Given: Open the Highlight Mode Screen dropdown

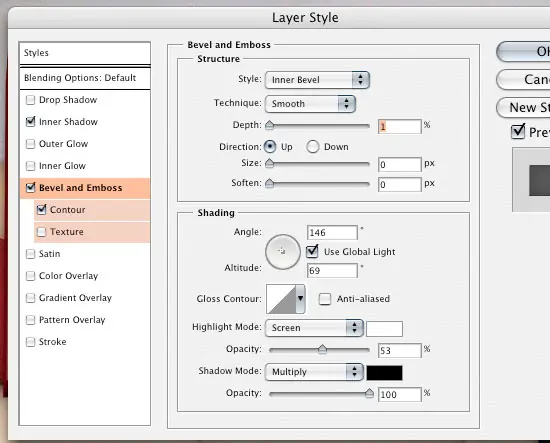Looking at the screenshot, I should tap(314, 328).
